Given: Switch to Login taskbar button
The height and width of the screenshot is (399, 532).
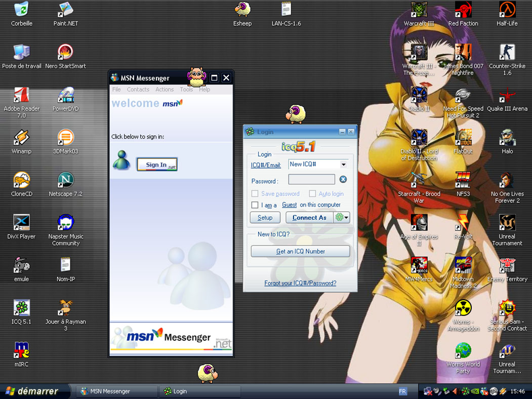Looking at the screenshot, I should click(199, 391).
